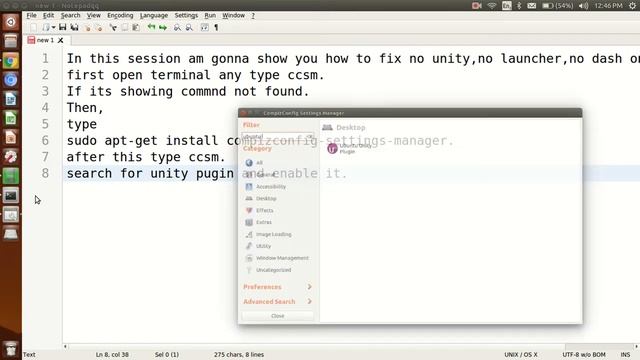Toggle word wrap toolbar icon
This screenshot has height=360, width=640.
(x=204, y=27)
